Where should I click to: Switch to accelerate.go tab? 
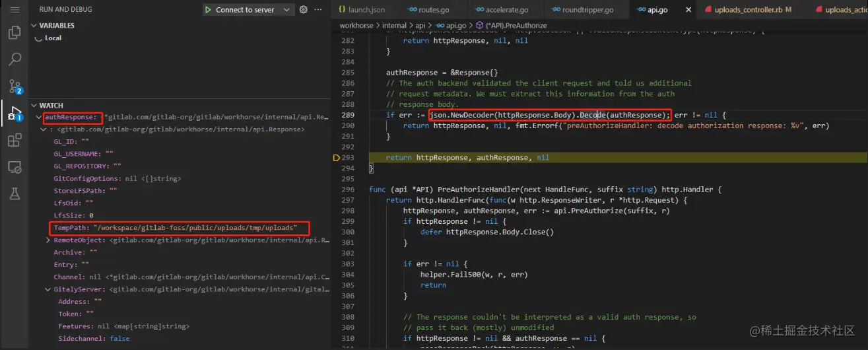tap(501, 10)
